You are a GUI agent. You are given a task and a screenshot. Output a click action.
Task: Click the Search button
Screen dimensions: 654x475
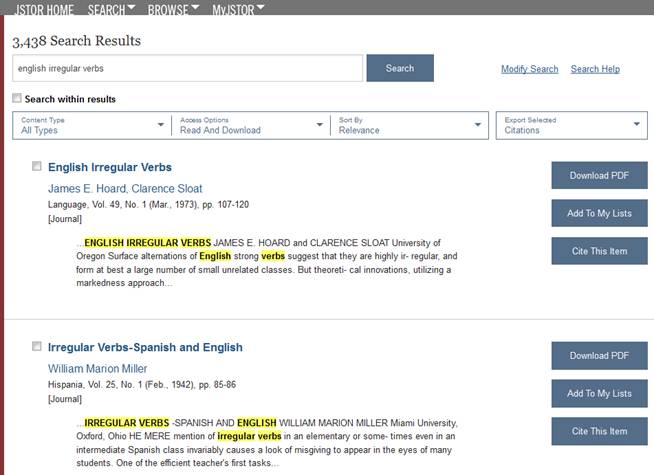400,68
